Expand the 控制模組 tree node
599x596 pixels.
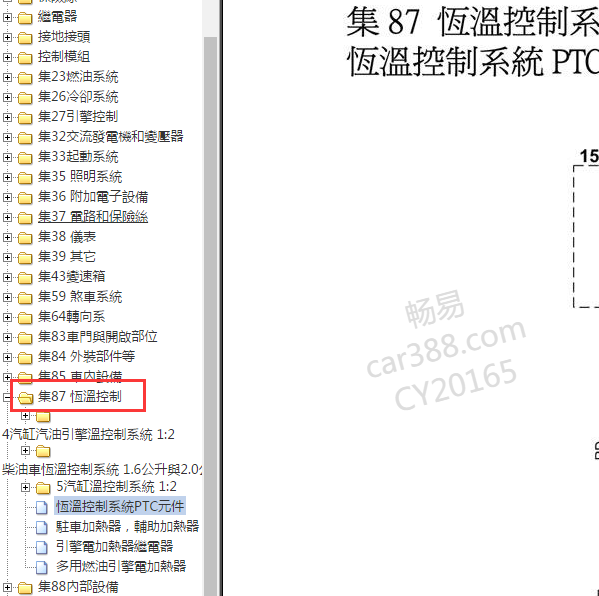(x=7, y=57)
